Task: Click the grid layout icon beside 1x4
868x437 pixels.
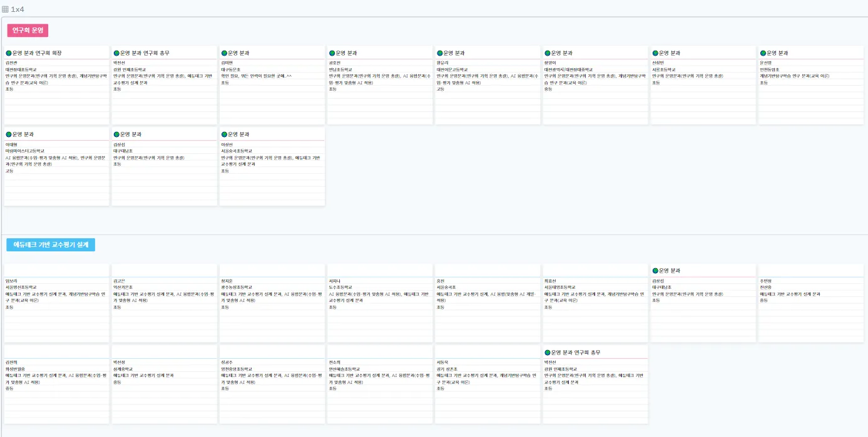Action: (6, 9)
